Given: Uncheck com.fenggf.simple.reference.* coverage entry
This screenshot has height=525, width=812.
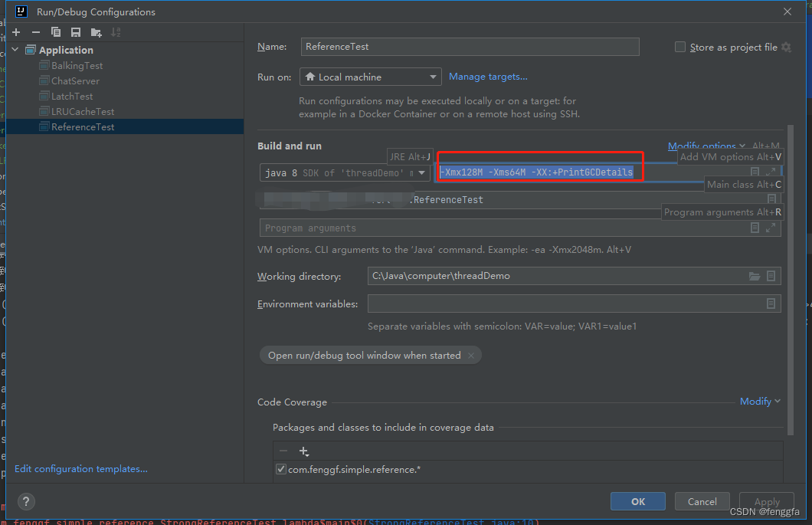Looking at the screenshot, I should click(x=280, y=469).
